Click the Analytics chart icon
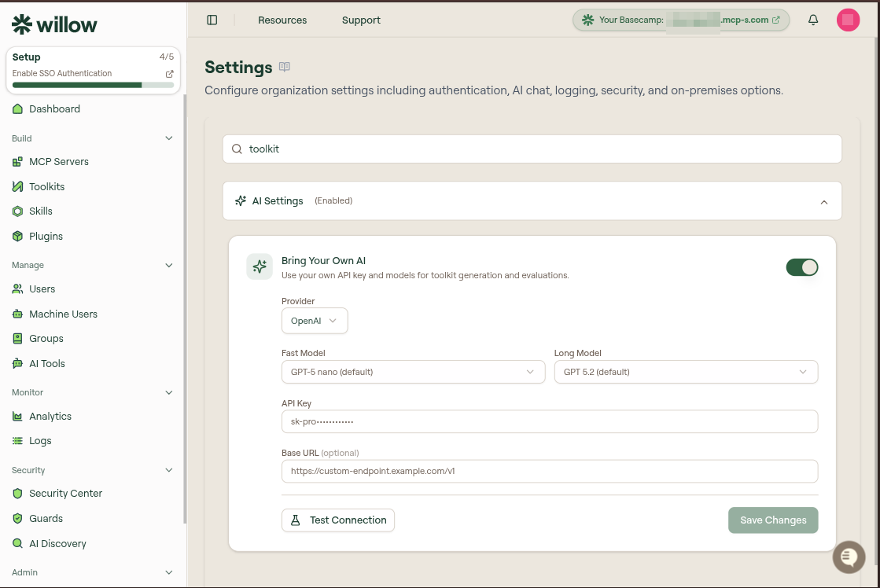The image size is (880, 588). [17, 417]
